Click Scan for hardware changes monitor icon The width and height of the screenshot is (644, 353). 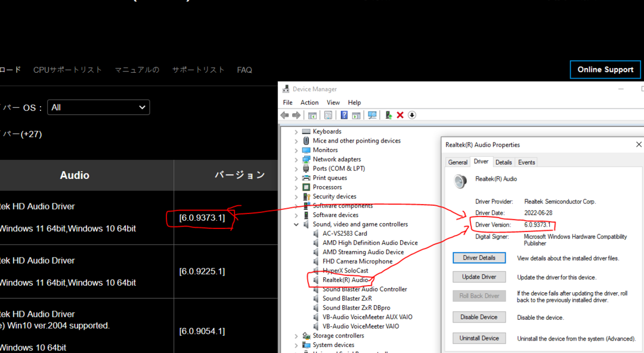[x=372, y=115]
